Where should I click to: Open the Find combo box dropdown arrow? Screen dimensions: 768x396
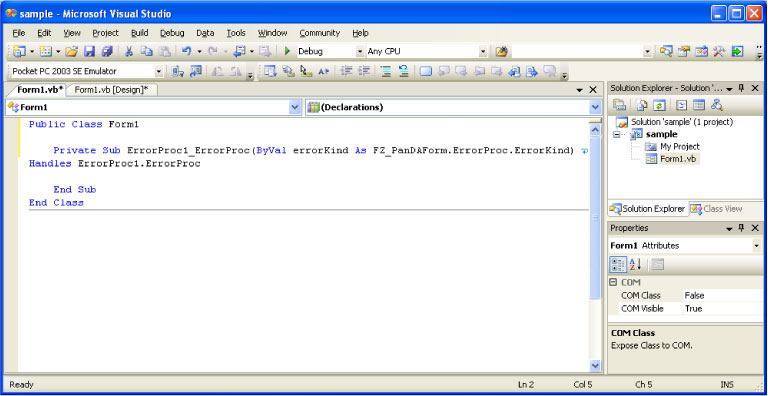[648, 51]
